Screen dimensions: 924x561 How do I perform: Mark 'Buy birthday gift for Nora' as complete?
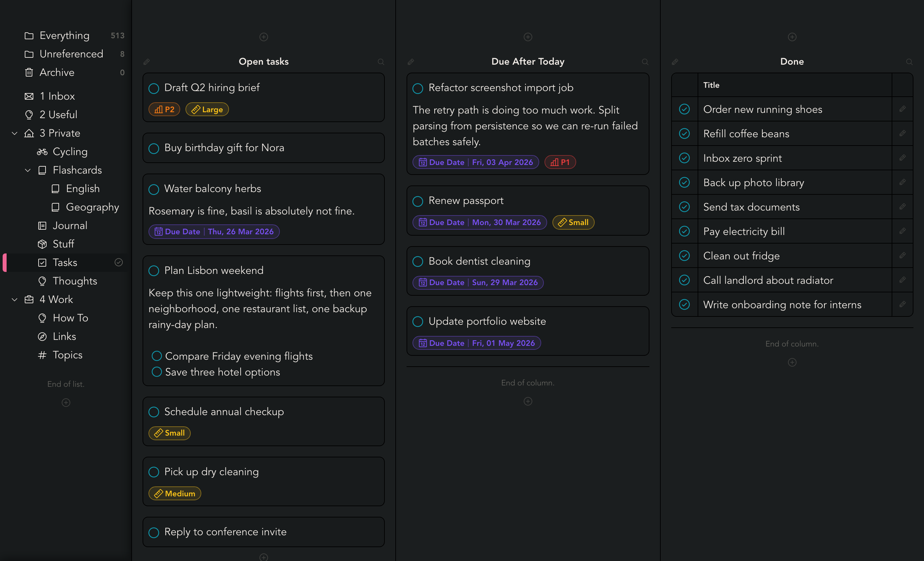click(x=153, y=148)
